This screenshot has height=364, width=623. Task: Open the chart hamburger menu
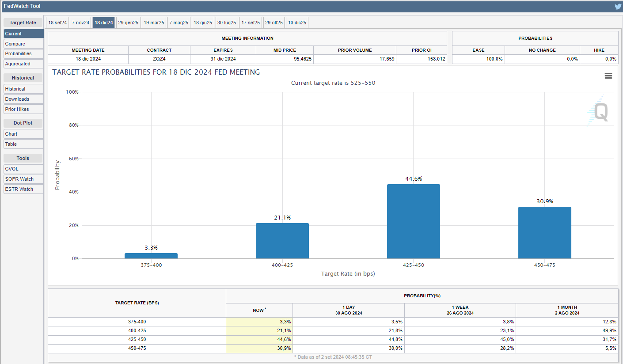click(x=608, y=76)
